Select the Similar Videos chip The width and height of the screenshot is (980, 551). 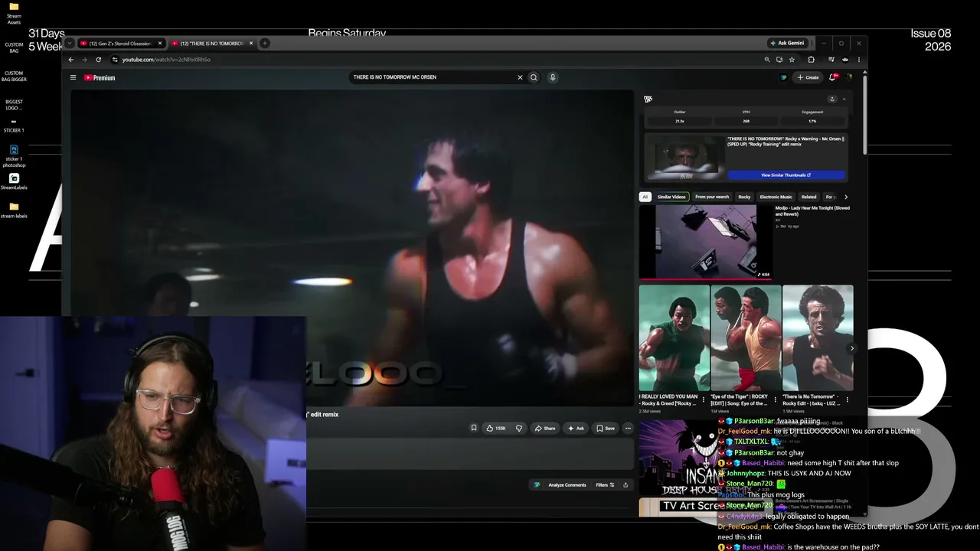click(671, 197)
